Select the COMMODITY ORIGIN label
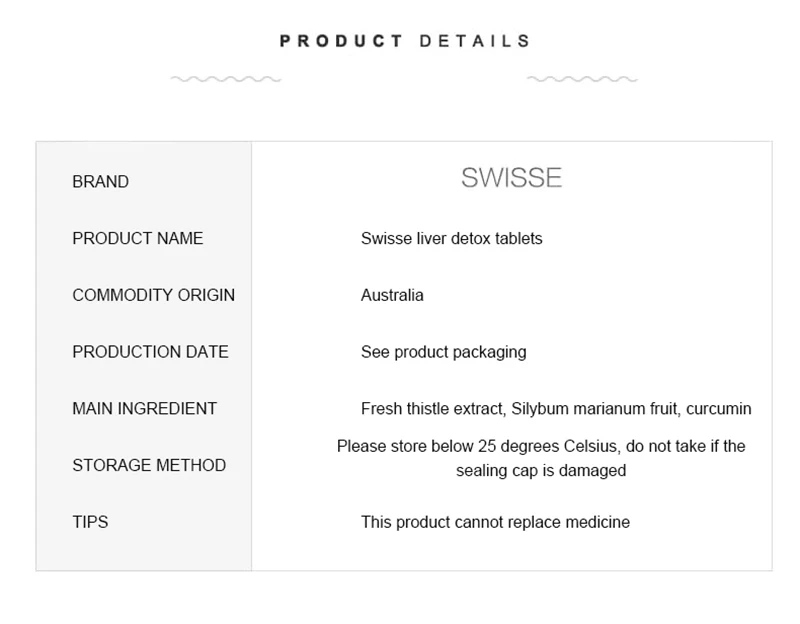This screenshot has width=800, height=624. (x=153, y=295)
